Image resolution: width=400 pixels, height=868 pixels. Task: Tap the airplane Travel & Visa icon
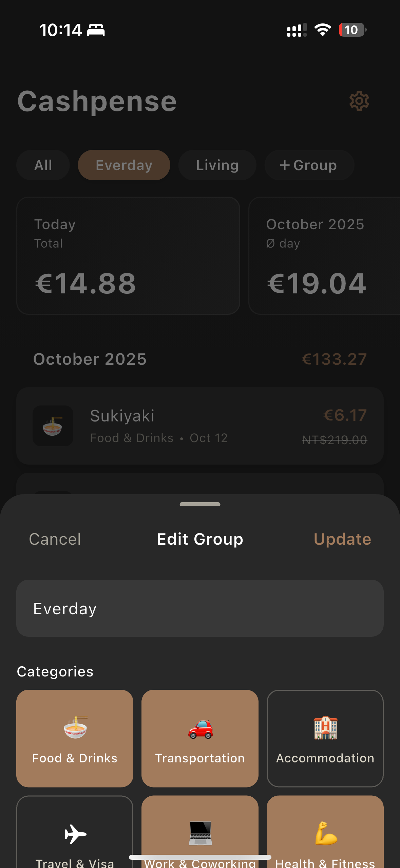[75, 834]
